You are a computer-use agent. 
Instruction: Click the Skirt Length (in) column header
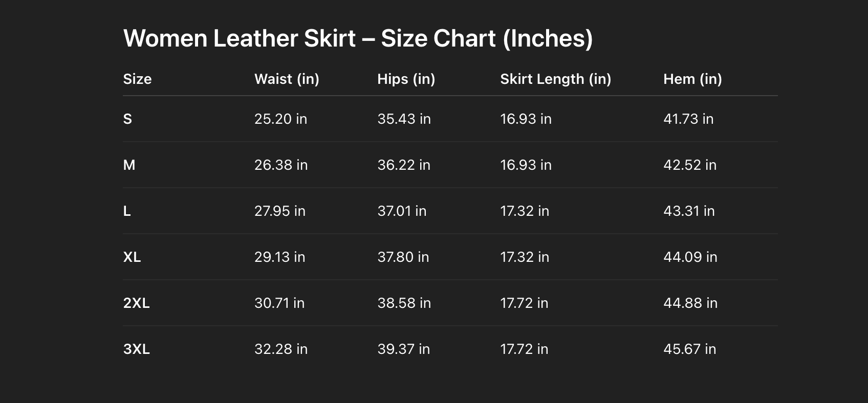(x=555, y=79)
